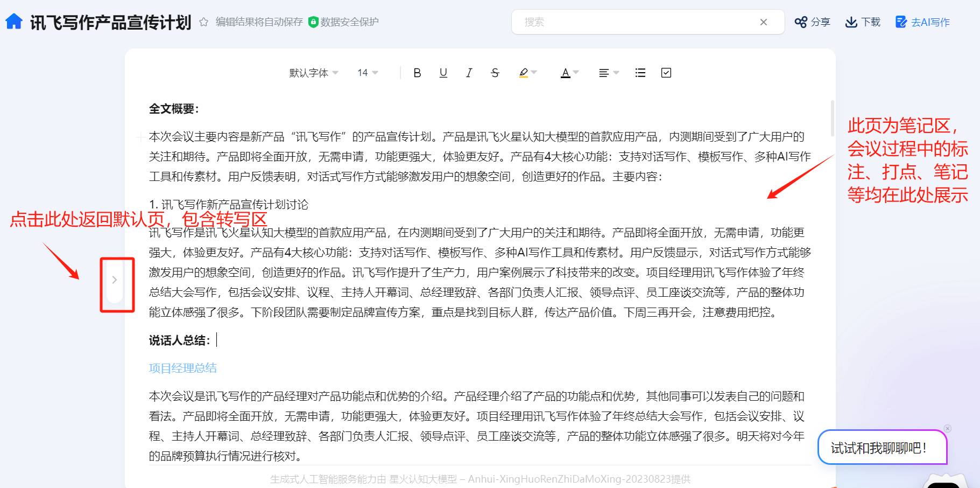Click the 全文概要 heading

(174, 109)
